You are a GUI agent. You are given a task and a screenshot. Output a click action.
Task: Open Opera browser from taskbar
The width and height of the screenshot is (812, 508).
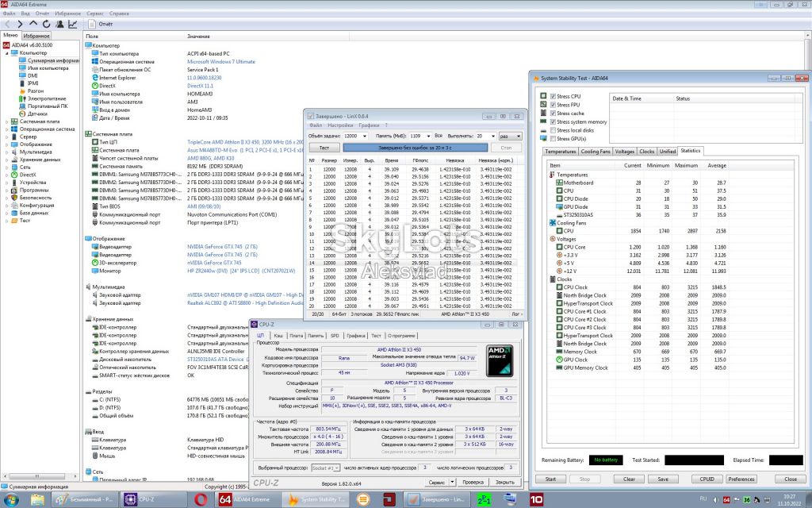tap(201, 500)
